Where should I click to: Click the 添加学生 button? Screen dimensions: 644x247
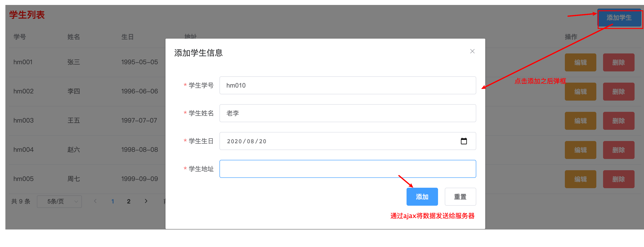coord(619,18)
